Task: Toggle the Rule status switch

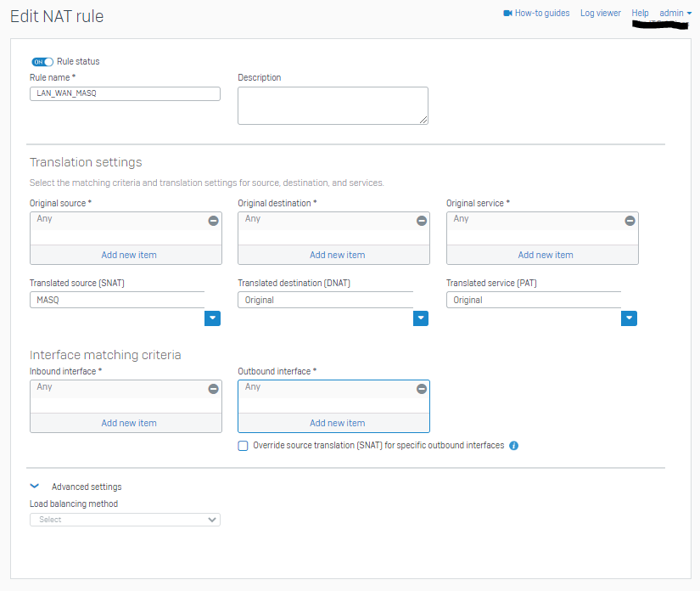Action: [x=42, y=62]
